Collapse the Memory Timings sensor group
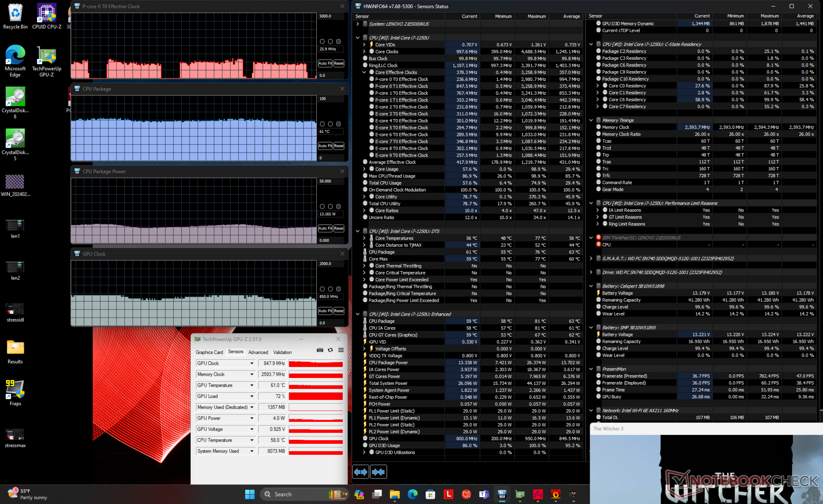 coord(591,120)
